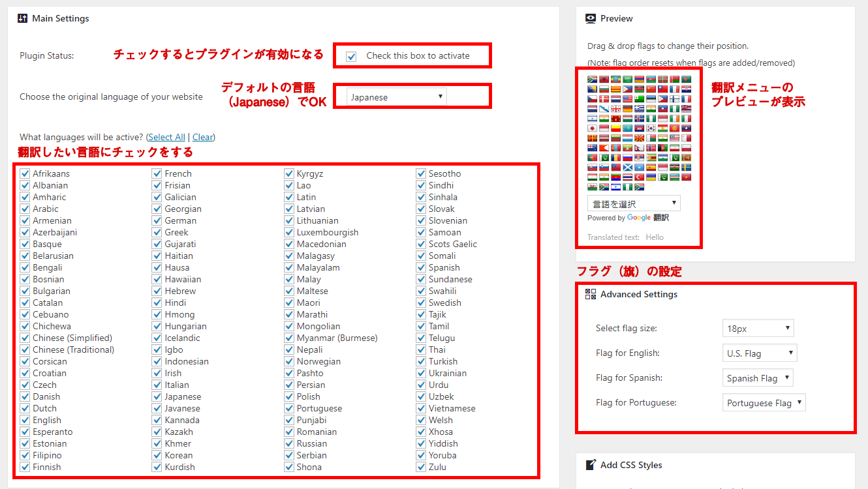Click the South Korea flag in the preview
Image resolution: width=868 pixels, height=489 pixels.
[651, 128]
